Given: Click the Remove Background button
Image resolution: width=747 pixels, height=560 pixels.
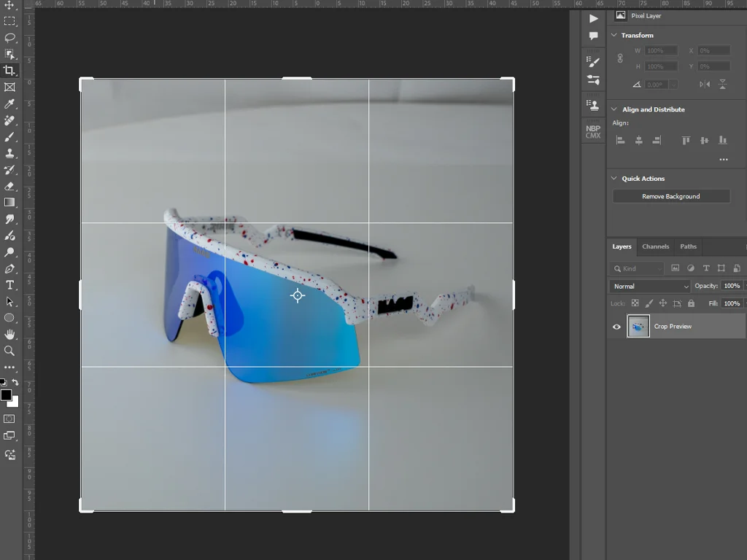Looking at the screenshot, I should (670, 196).
